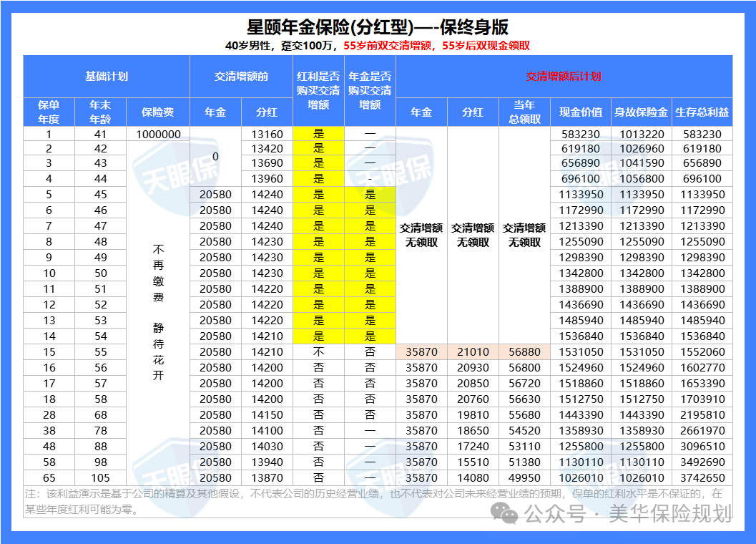The height and width of the screenshot is (544, 756).
Task: Click the 交清增额前 header cell
Action: point(241,76)
